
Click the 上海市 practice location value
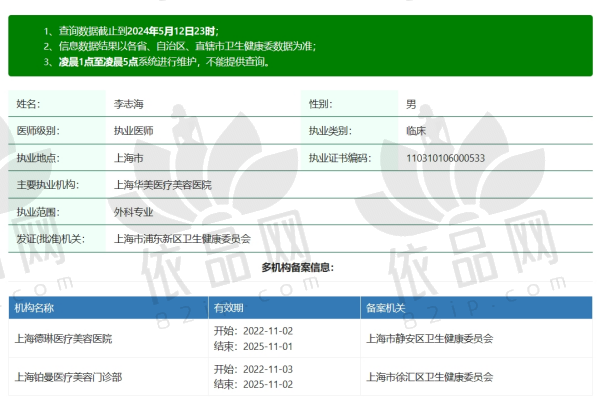click(x=129, y=158)
